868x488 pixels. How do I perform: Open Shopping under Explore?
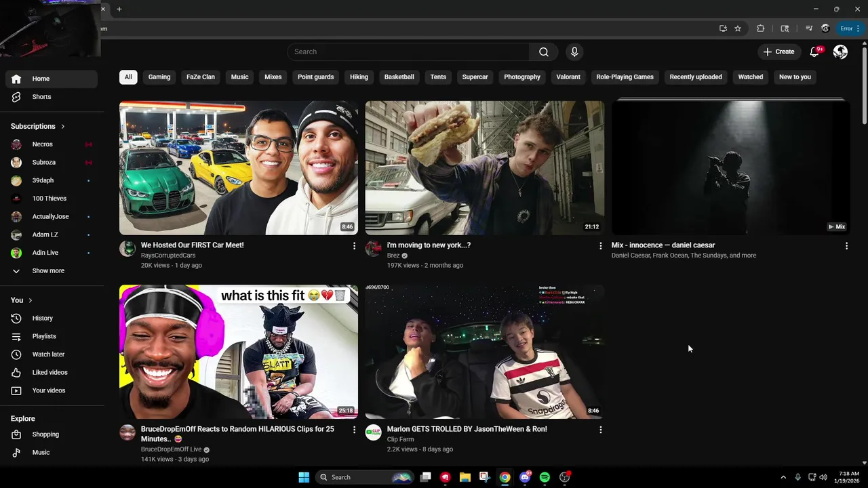click(52, 434)
